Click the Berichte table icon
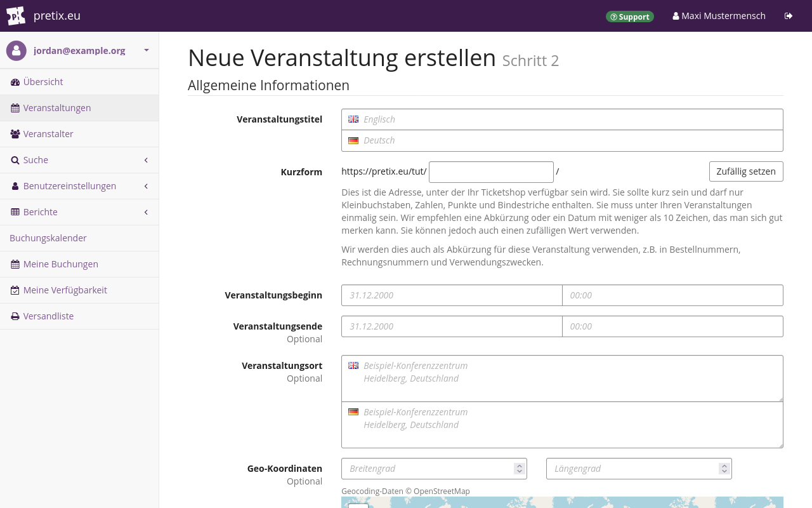812x508 pixels. 15,212
